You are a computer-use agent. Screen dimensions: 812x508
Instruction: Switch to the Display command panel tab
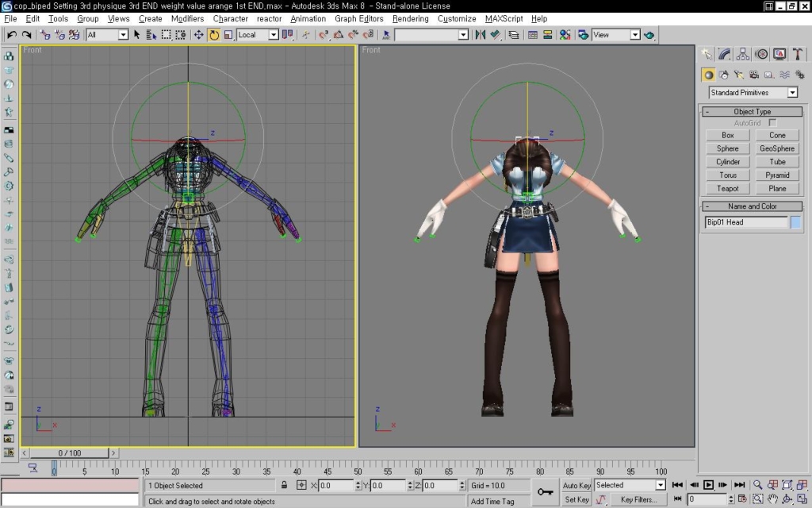click(779, 54)
